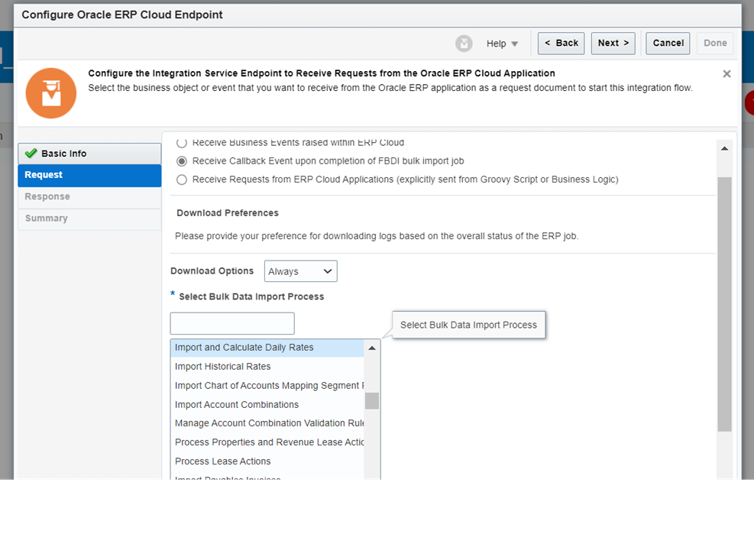Select the Request step
The width and height of the screenshot is (754, 560).
click(89, 175)
